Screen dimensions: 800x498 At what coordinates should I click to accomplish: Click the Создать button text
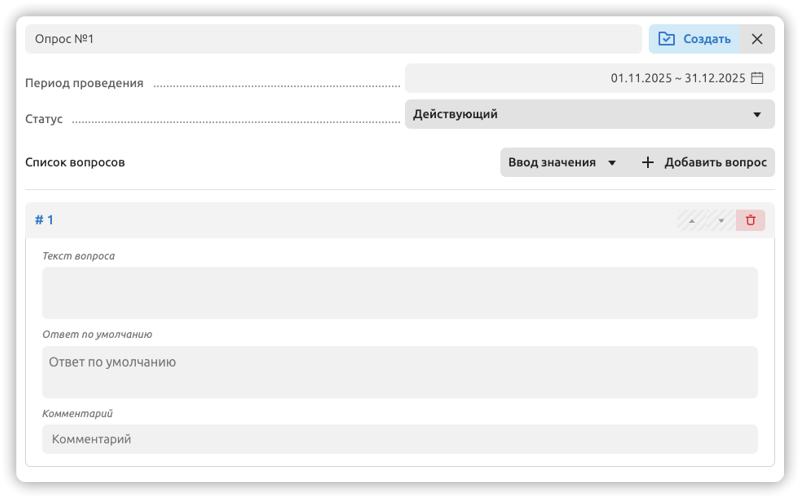pyautogui.click(x=707, y=39)
